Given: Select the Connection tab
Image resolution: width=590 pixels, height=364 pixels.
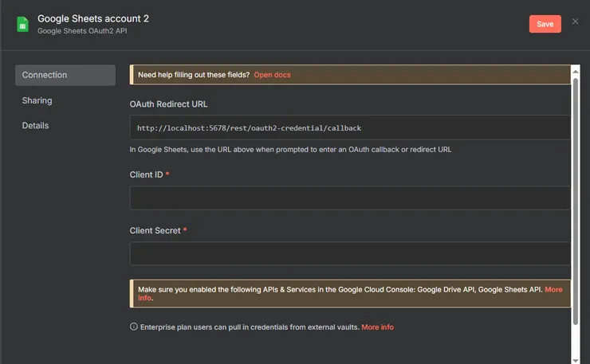Looking at the screenshot, I should point(65,75).
